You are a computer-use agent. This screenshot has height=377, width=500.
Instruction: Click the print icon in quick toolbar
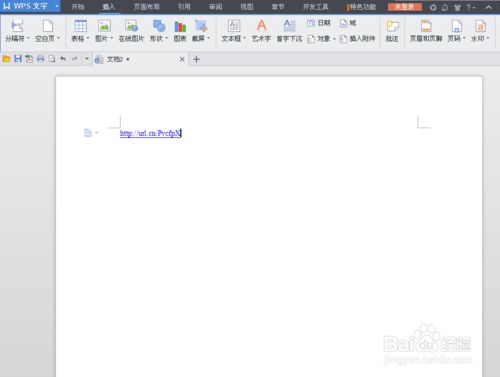[41, 59]
